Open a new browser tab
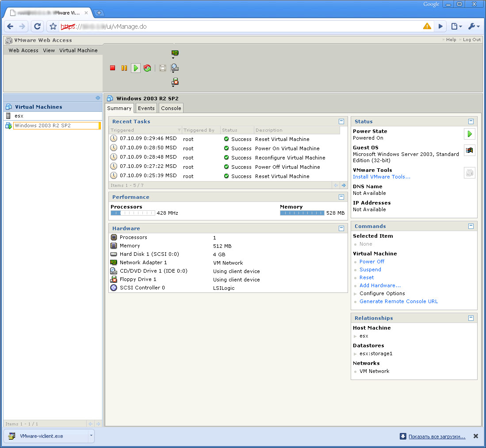This screenshot has width=486, height=448. click(x=99, y=13)
